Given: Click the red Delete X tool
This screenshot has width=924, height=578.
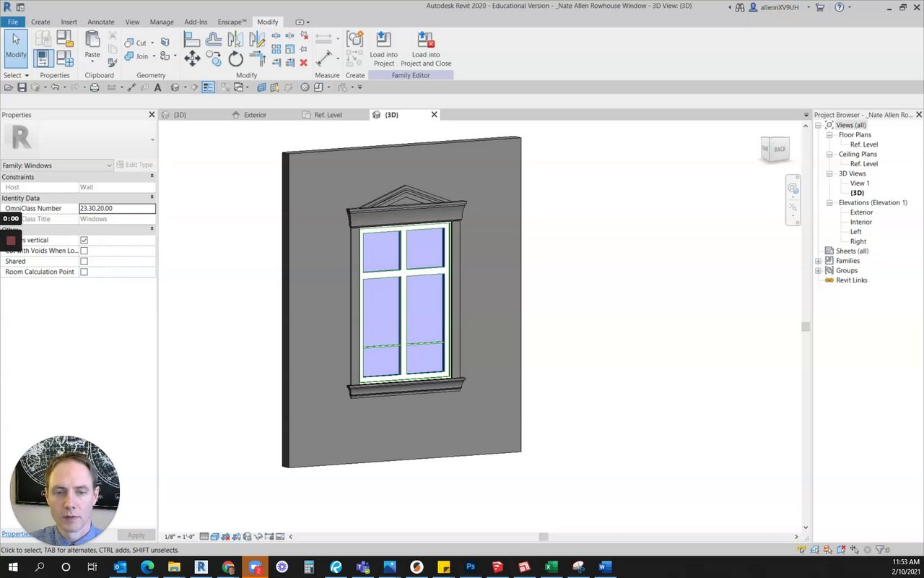Looking at the screenshot, I should tap(303, 63).
